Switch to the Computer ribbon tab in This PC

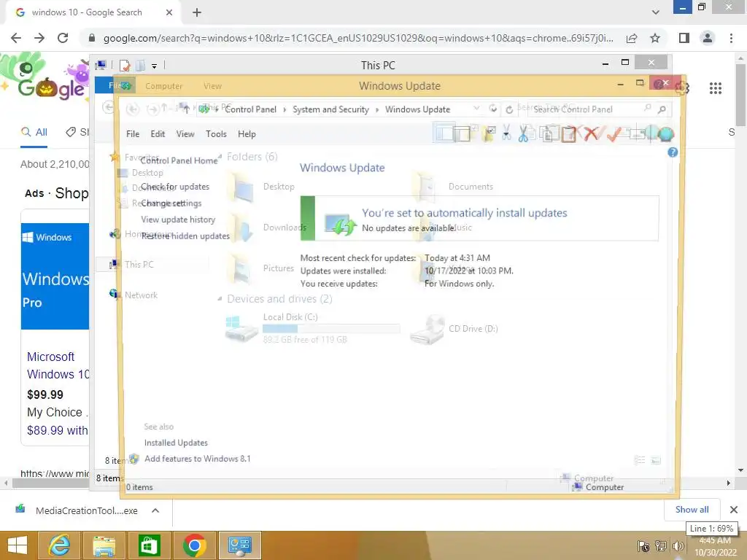point(163,86)
